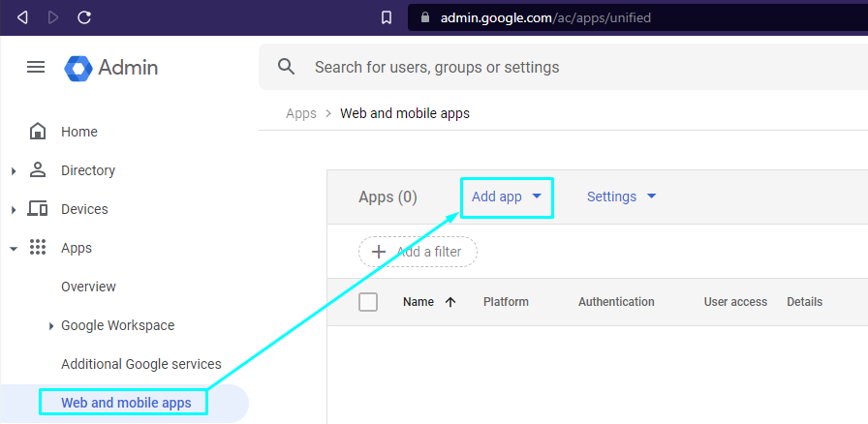Open Additional Google services page
Image resolution: width=868 pixels, height=424 pixels.
[x=140, y=364]
